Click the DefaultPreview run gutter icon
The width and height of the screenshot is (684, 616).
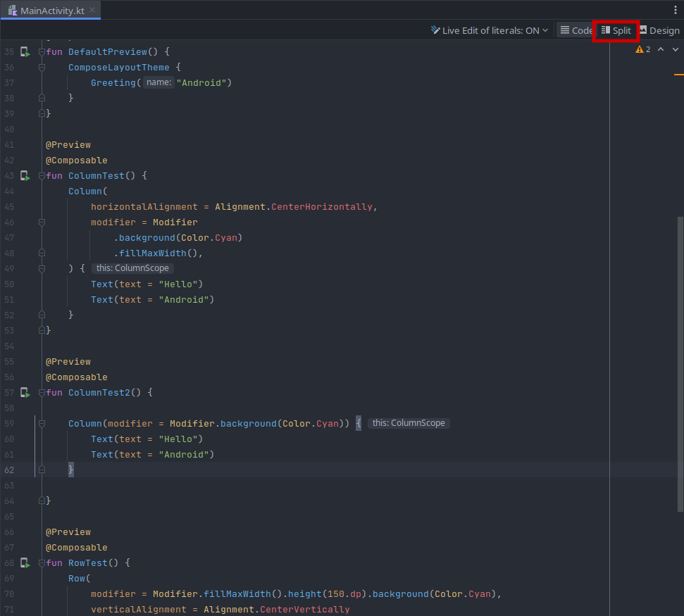click(25, 51)
